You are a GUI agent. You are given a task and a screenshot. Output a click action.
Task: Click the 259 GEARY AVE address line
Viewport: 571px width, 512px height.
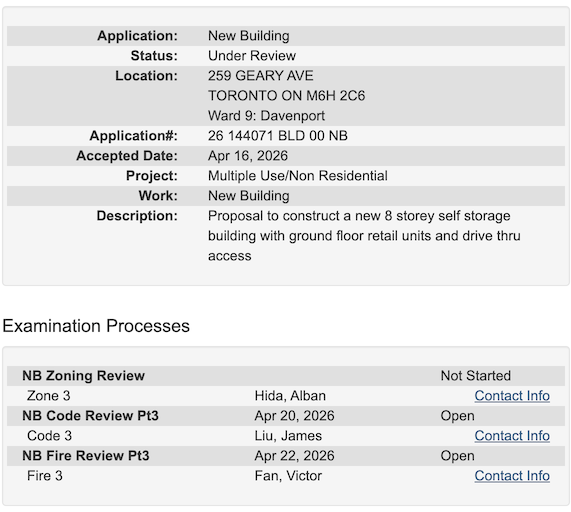coord(261,76)
